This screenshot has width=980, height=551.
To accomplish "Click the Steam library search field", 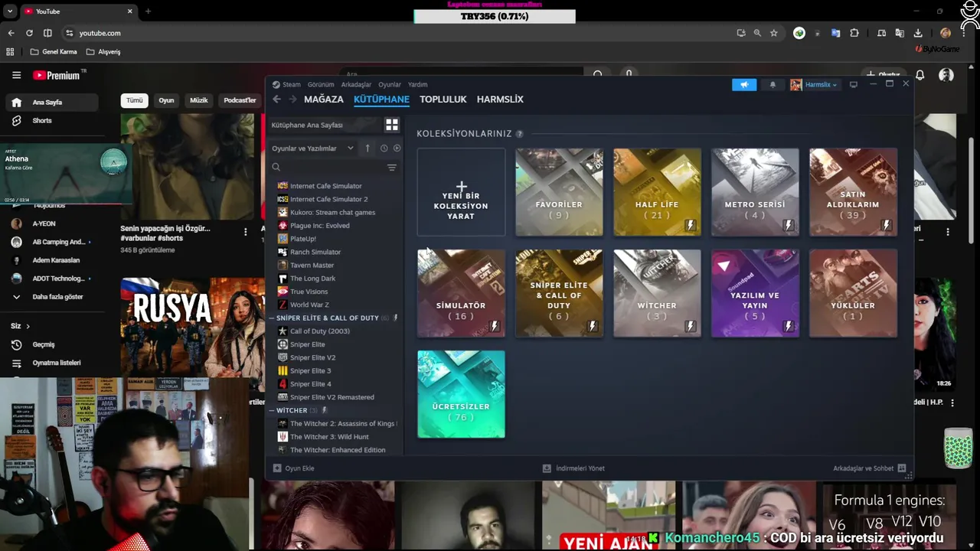I will [328, 167].
